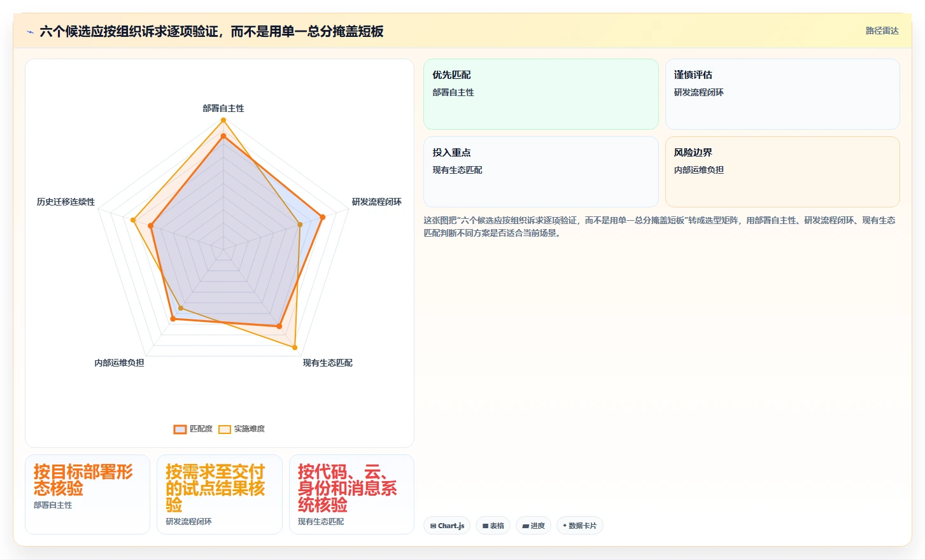Click the 按需求至交付的试点结果核验 heading
This screenshot has width=925, height=560.
coord(215,488)
